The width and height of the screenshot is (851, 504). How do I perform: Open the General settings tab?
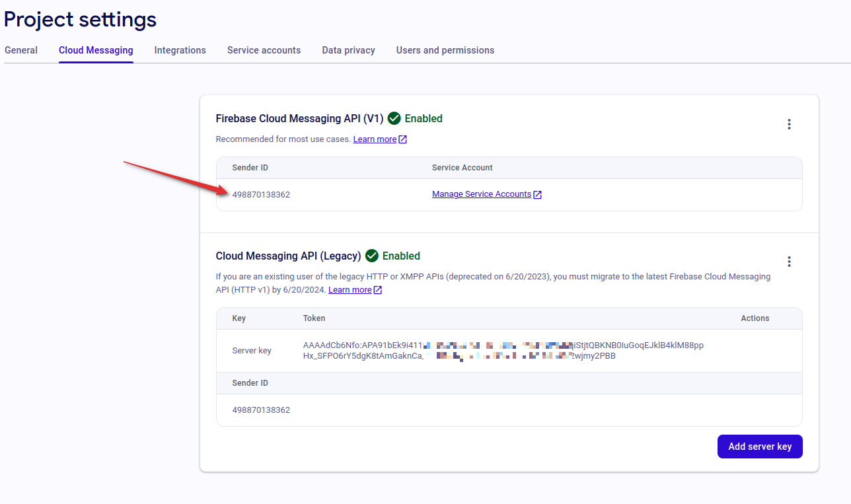pos(21,50)
